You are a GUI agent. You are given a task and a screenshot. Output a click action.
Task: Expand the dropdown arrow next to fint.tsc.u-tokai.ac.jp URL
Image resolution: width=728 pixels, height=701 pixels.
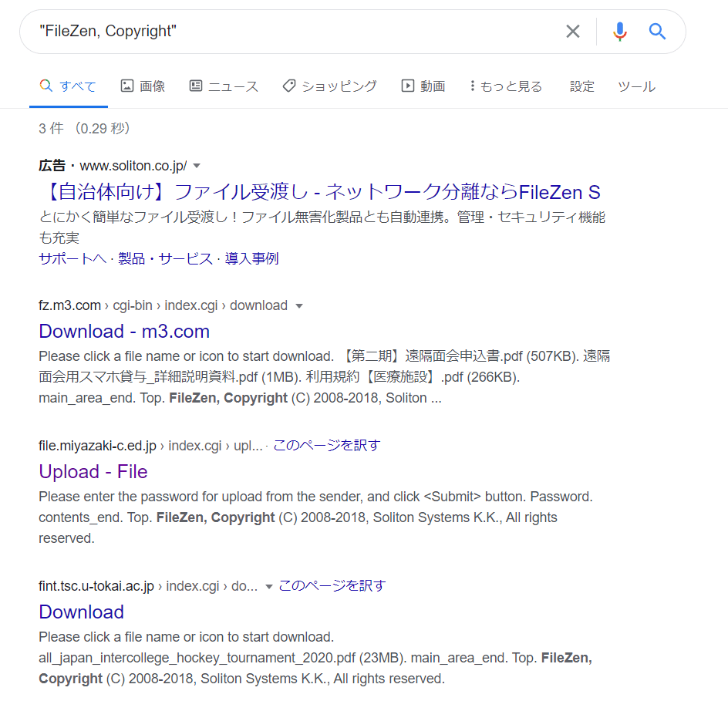pos(268,586)
